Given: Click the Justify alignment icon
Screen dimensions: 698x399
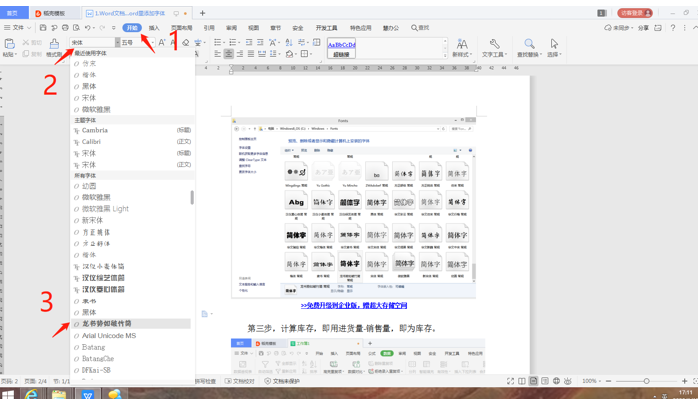Looking at the screenshot, I should click(251, 54).
